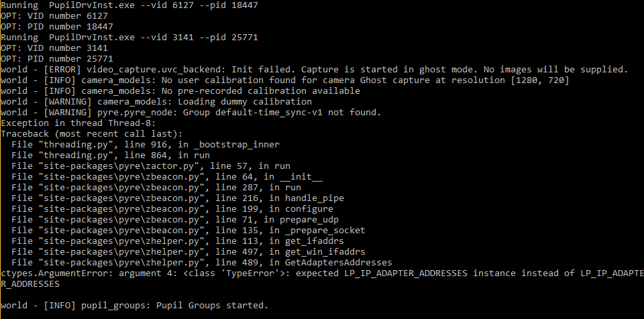This screenshot has height=319, width=644.
Task: Click the 'No pre-recorded calibration available' line
Action: pos(180,90)
